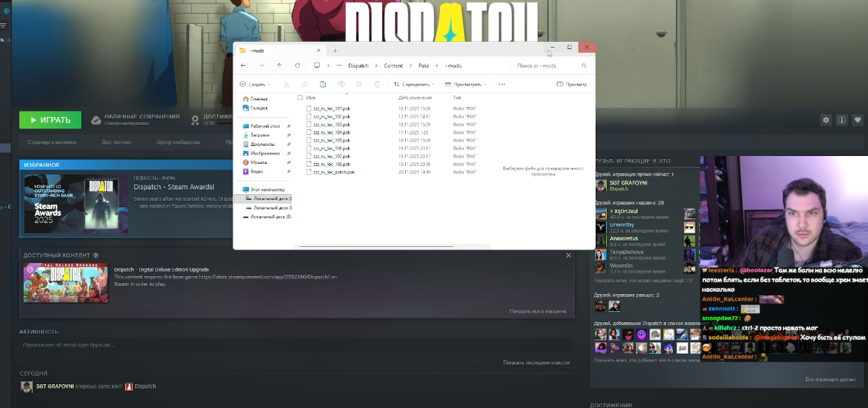The image size is (868, 408).
Task: Click Показать все в магазине link
Action: pos(538,311)
